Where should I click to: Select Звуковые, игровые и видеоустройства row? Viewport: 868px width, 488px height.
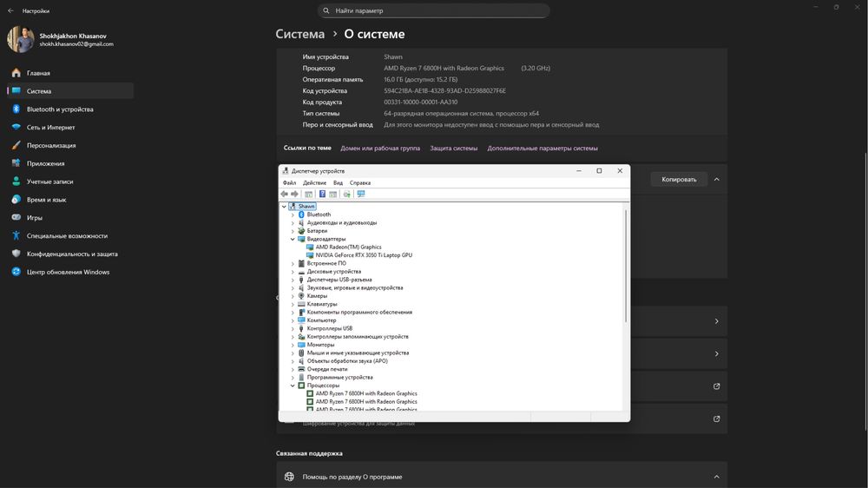click(355, 288)
